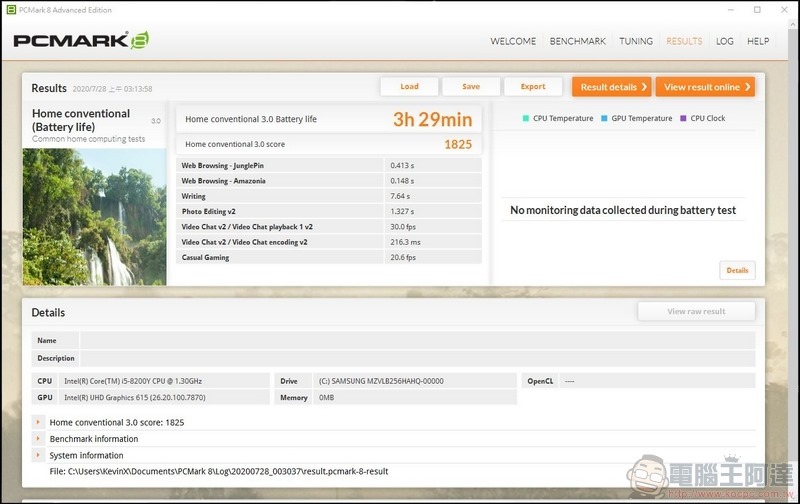Screen dimensions: 800x504
Task: Click View result online button
Action: pos(705,87)
